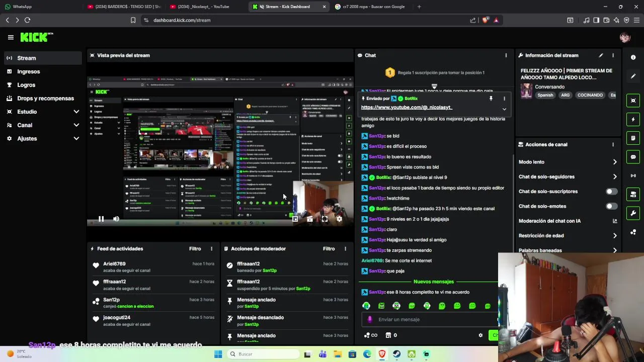Enter fullscreen on stream preview
The width and height of the screenshot is (644, 362).
pos(325,219)
